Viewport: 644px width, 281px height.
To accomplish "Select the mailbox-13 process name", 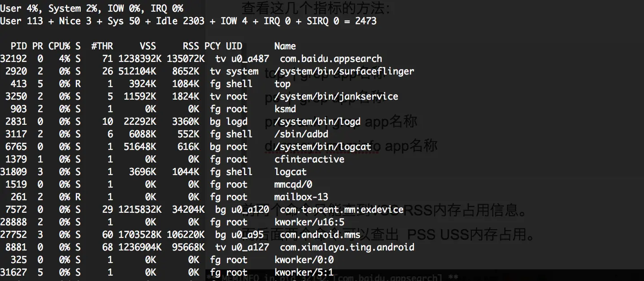I will (x=301, y=197).
